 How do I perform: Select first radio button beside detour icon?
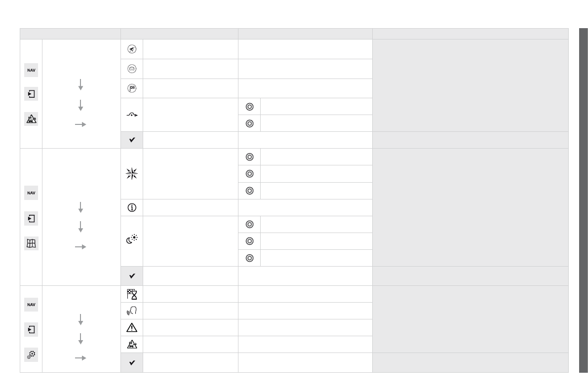(250, 107)
